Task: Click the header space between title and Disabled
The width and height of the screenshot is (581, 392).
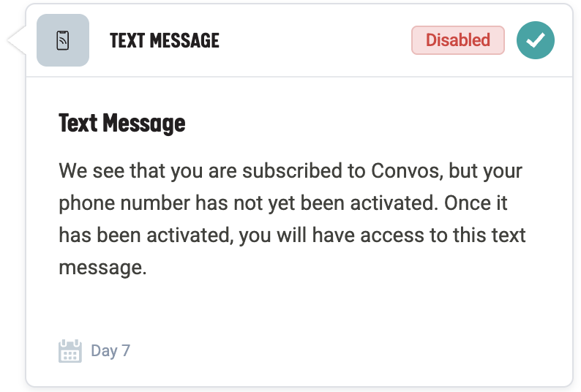Action: click(315, 41)
